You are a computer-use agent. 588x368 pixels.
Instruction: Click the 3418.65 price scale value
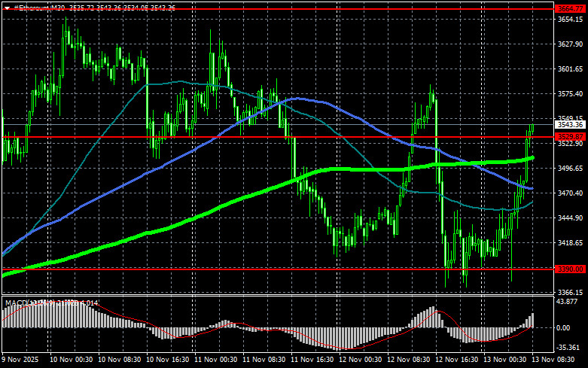[571, 243]
